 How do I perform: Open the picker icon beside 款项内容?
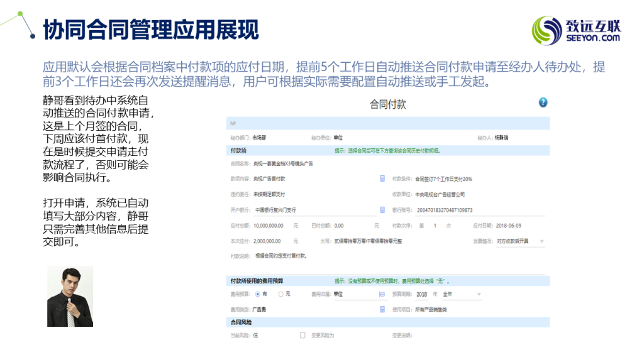[382, 178]
